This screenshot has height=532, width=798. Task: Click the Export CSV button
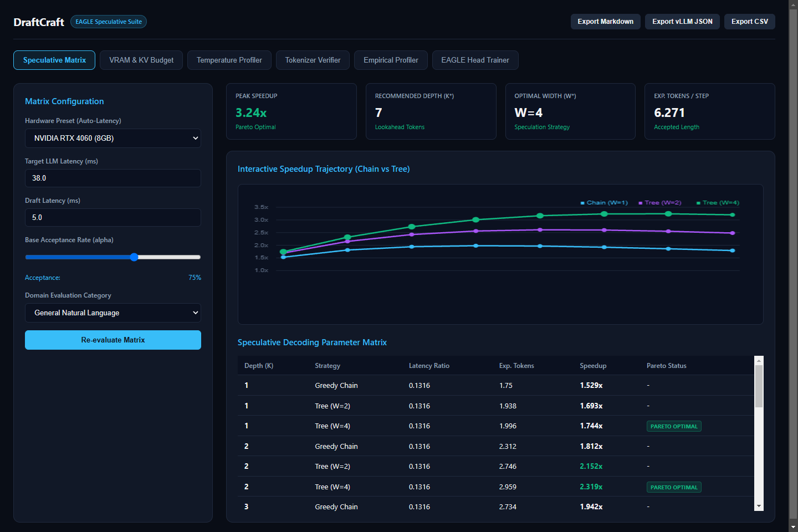pyautogui.click(x=750, y=22)
